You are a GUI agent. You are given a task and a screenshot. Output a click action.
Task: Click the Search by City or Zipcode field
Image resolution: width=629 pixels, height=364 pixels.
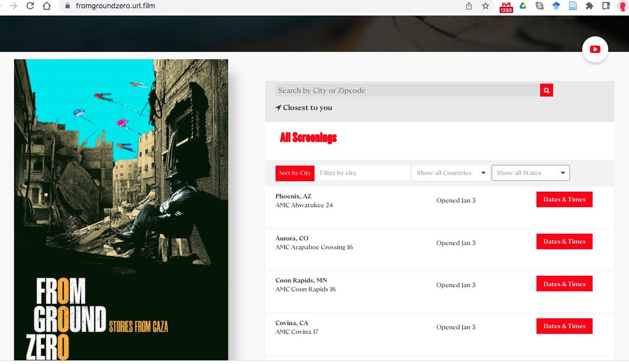(x=407, y=91)
